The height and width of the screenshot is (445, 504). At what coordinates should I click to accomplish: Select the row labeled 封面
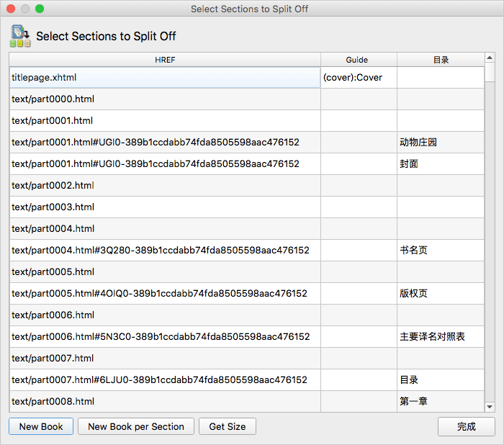[x=164, y=164]
